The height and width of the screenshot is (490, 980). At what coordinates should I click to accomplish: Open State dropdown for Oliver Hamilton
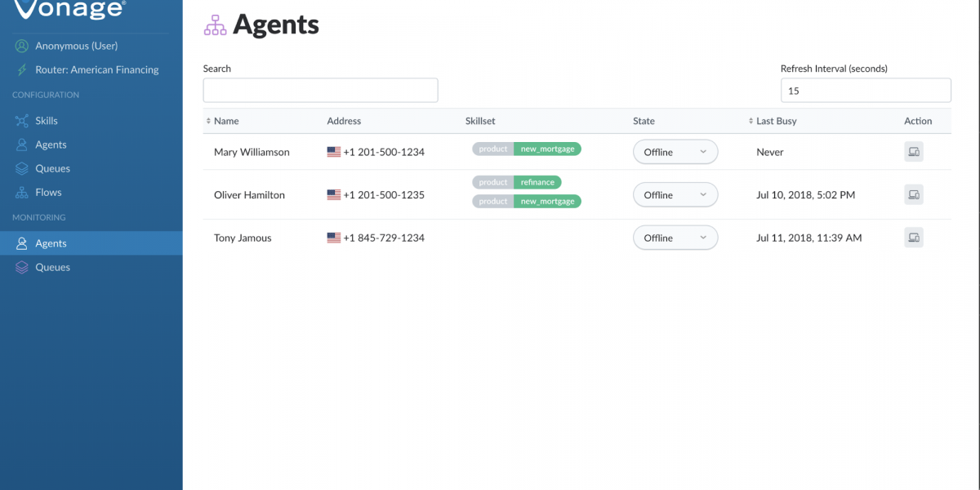tap(675, 194)
